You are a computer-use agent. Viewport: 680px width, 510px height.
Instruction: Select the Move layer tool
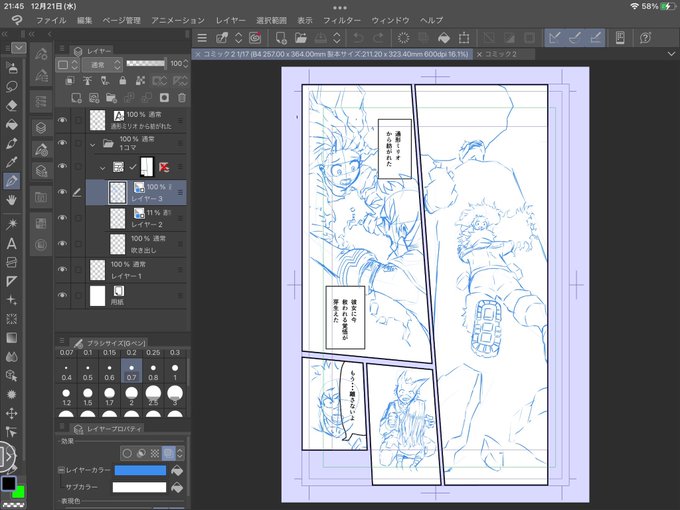pos(12,413)
